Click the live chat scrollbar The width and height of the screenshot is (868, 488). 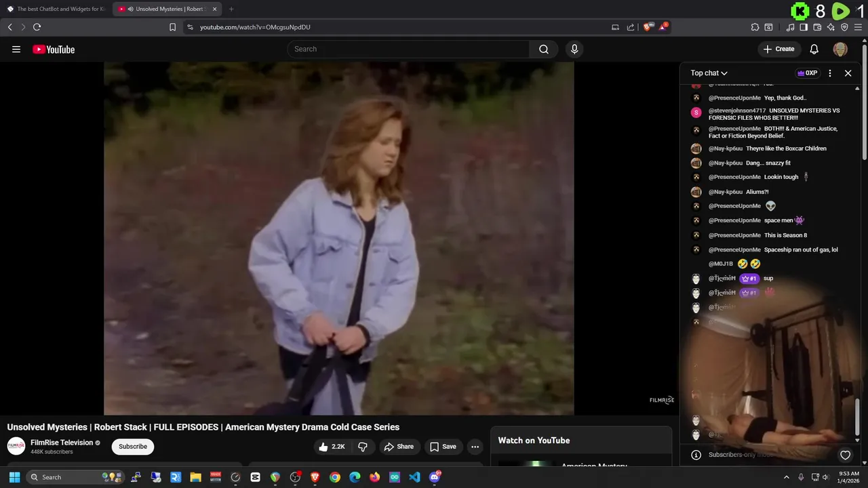pyautogui.click(x=857, y=417)
